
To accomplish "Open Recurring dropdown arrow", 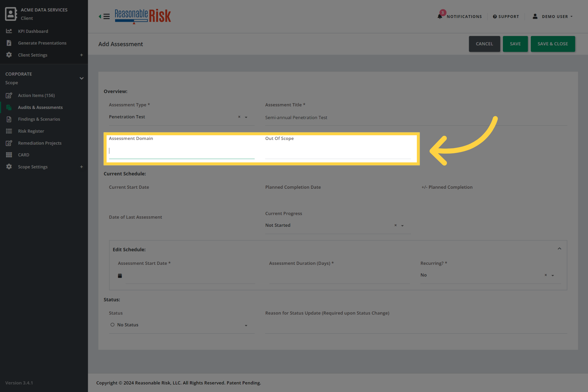I will [553, 275].
